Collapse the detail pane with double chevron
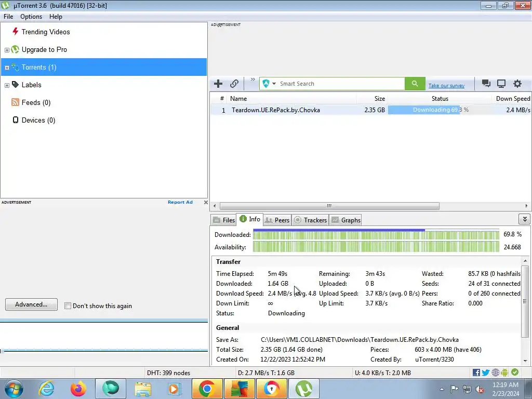This screenshot has height=399, width=532. [x=525, y=219]
